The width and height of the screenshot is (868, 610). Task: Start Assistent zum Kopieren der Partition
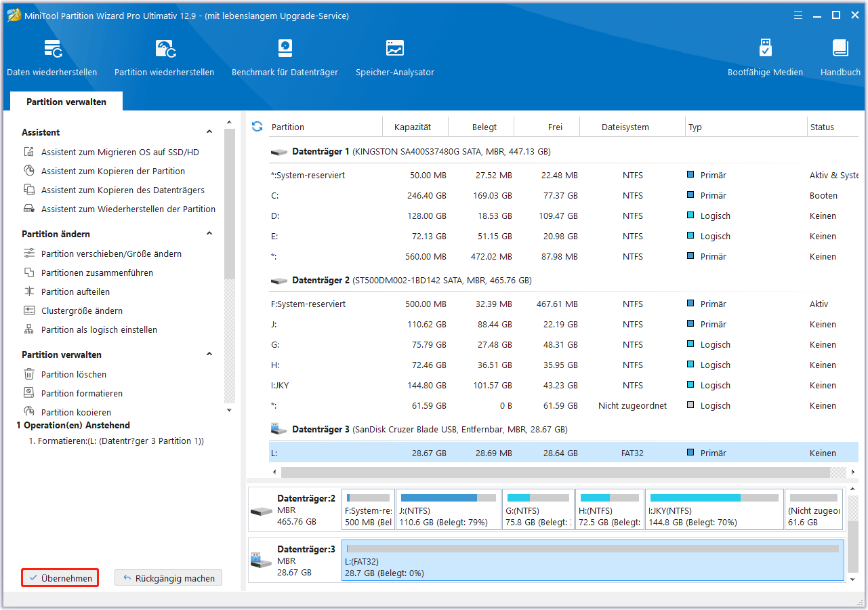[104, 171]
